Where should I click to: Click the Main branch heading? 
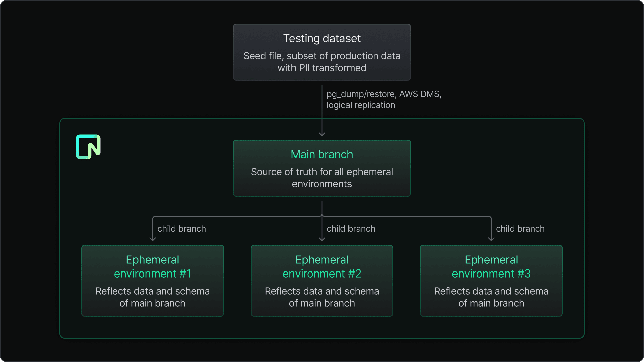point(322,154)
